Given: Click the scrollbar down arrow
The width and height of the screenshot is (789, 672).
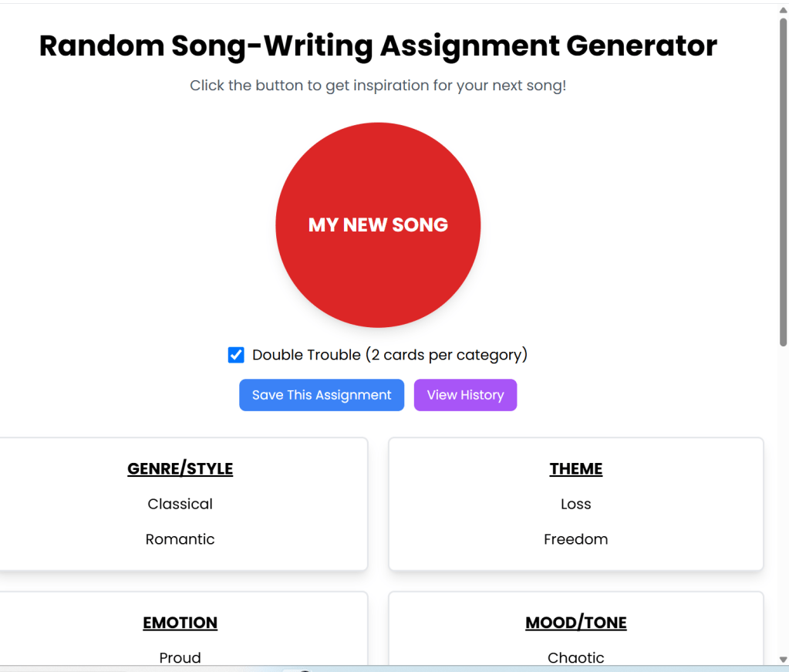Looking at the screenshot, I should 784,658.
